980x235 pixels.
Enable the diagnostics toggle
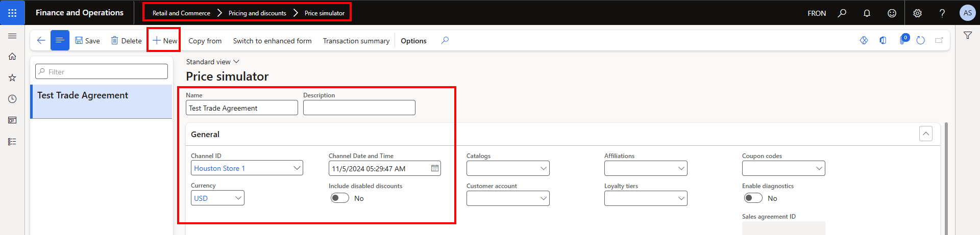[x=753, y=198]
